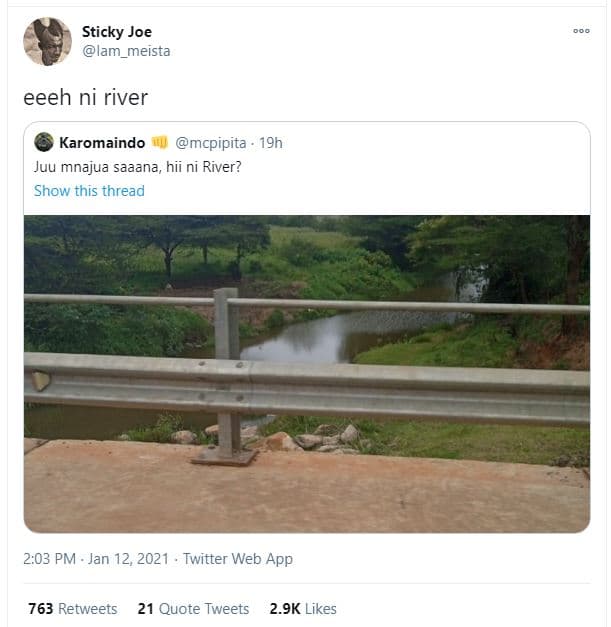Image resolution: width=611 pixels, height=627 pixels.
Task: View the 2.9K Likes list
Action: coord(303,608)
